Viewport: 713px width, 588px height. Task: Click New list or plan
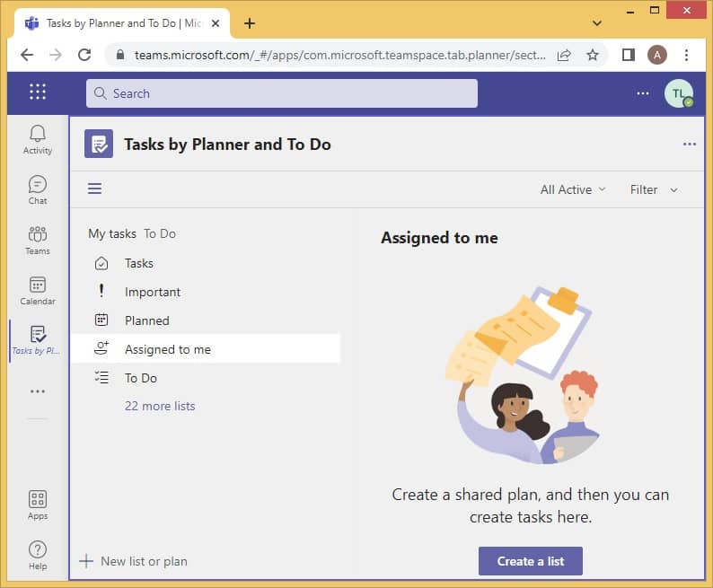[133, 561]
